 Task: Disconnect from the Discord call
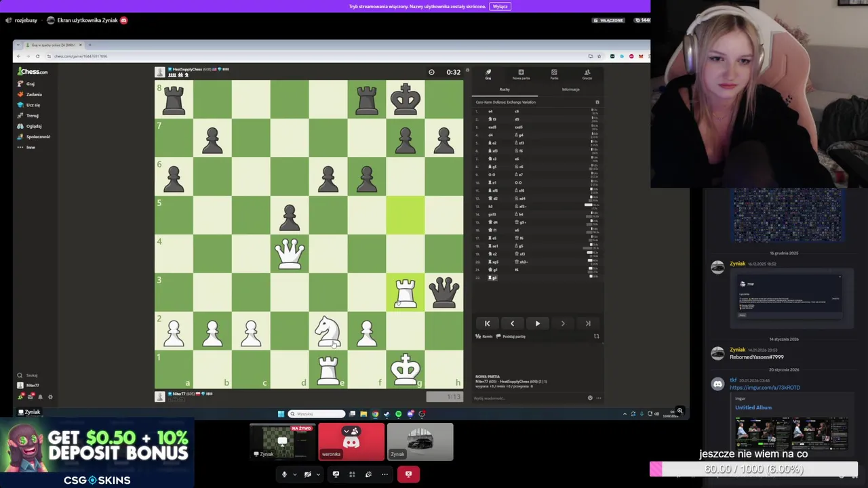click(x=408, y=474)
